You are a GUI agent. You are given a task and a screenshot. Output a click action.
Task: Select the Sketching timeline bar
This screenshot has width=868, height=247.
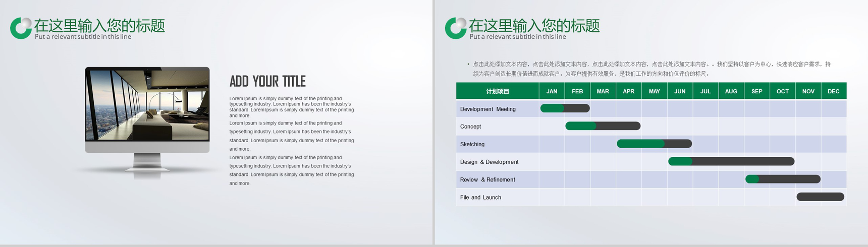pos(654,144)
